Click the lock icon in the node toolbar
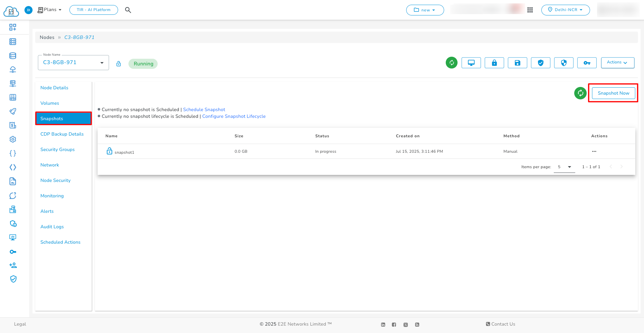The width and height of the screenshot is (644, 333). [494, 63]
